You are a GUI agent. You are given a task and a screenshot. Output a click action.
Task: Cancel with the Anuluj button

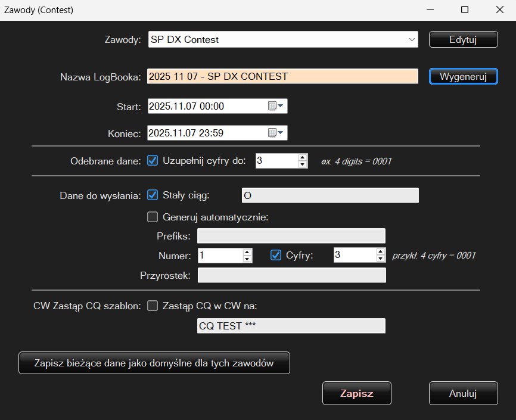click(463, 393)
